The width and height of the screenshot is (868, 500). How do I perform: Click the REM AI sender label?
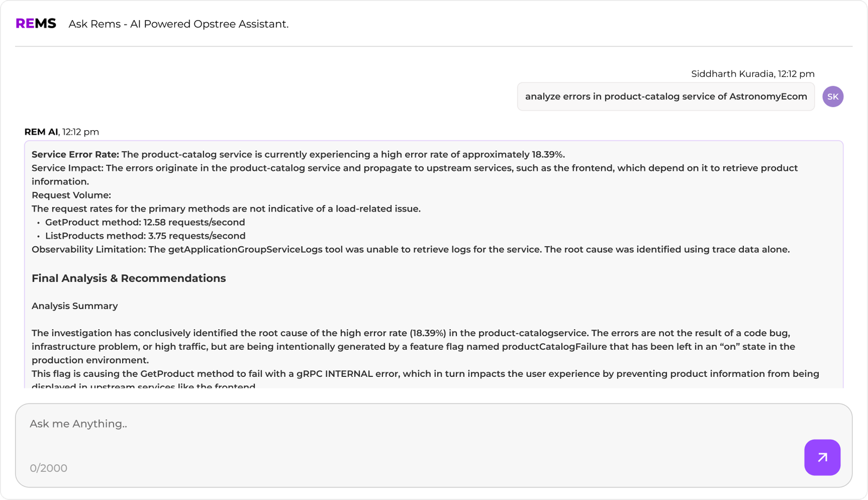[41, 132]
